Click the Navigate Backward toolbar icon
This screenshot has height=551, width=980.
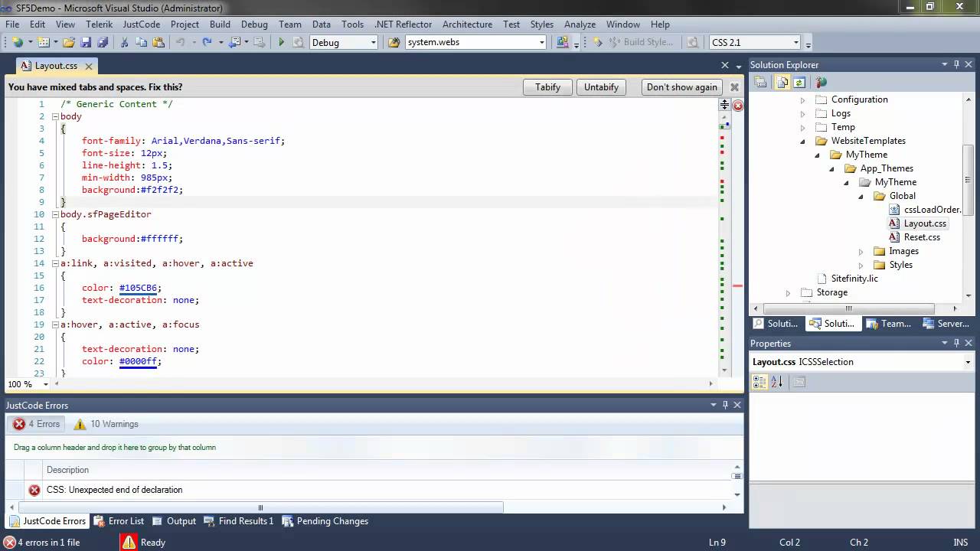pos(235,43)
